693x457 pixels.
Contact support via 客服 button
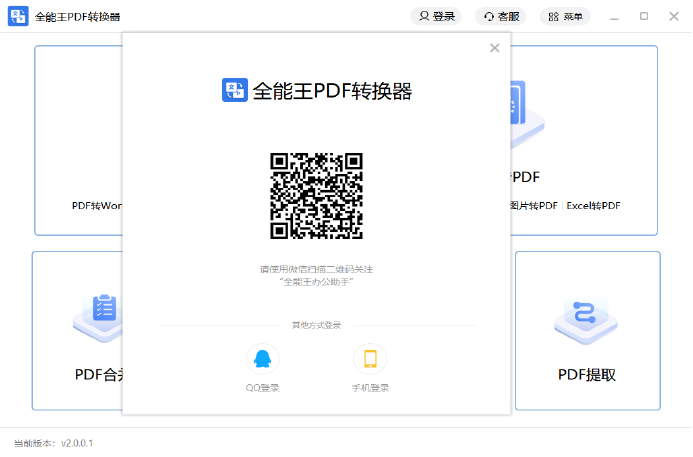pos(501,16)
